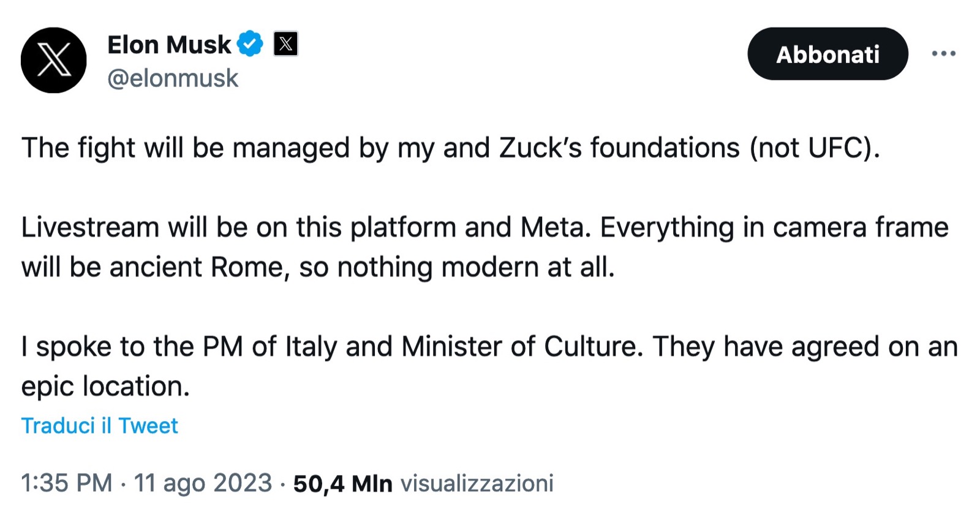The height and width of the screenshot is (521, 980).
Task: Click the text "(not UFC)"
Action: pyautogui.click(x=815, y=148)
